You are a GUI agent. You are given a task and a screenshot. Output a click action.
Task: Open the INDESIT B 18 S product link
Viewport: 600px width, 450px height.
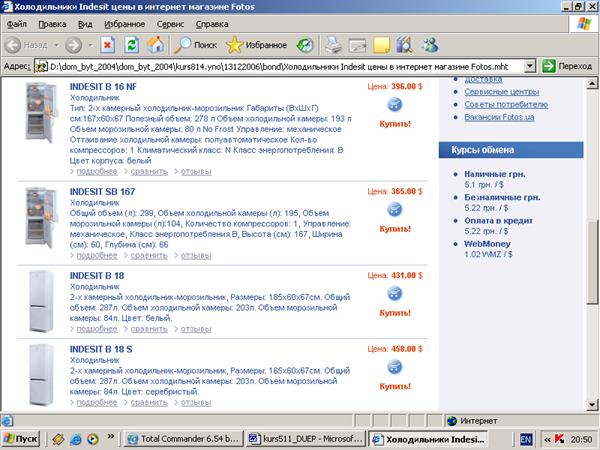click(x=102, y=349)
